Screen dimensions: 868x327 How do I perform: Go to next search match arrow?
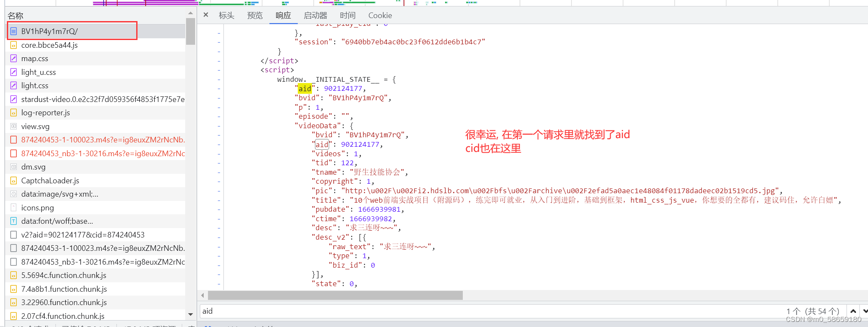(865, 311)
